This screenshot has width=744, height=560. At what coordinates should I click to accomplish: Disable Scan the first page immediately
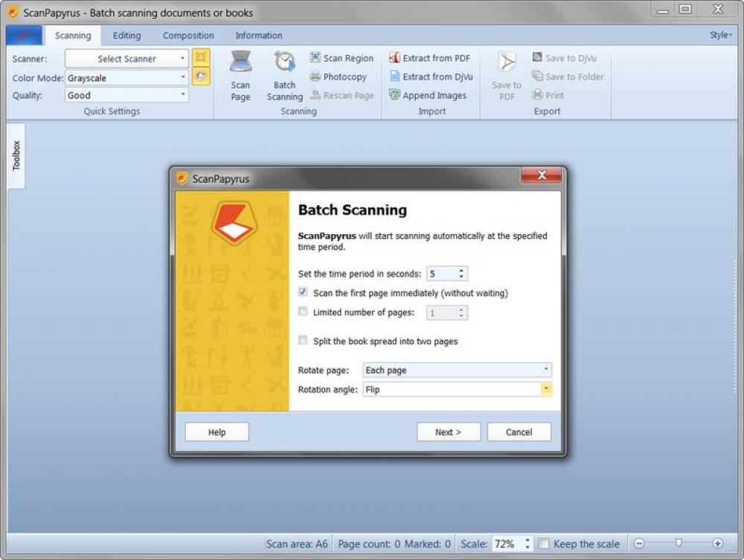[303, 293]
